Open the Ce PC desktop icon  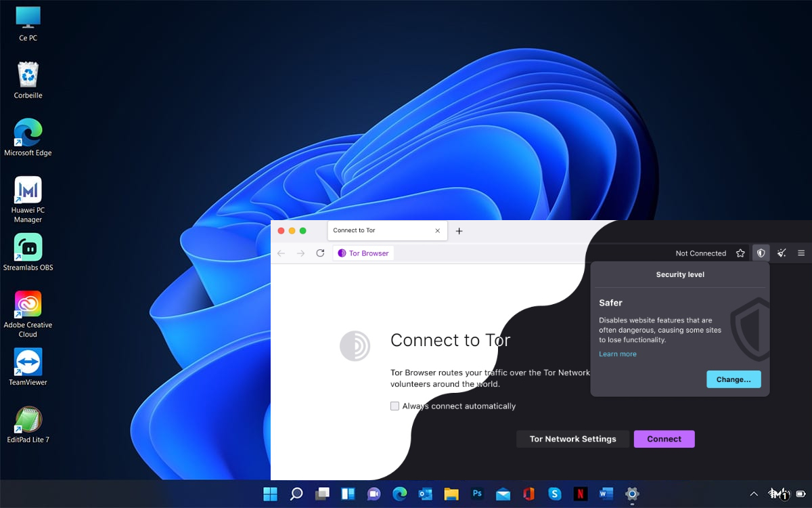[28, 24]
